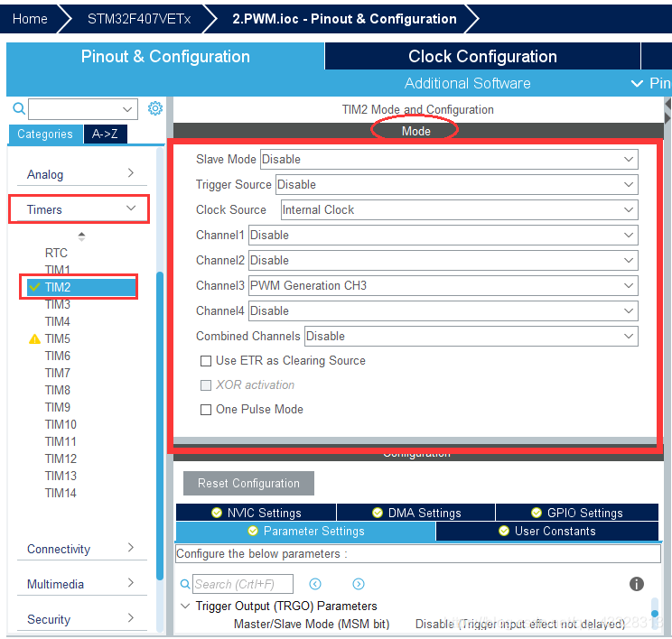Expand the Multimedia category

[81, 584]
